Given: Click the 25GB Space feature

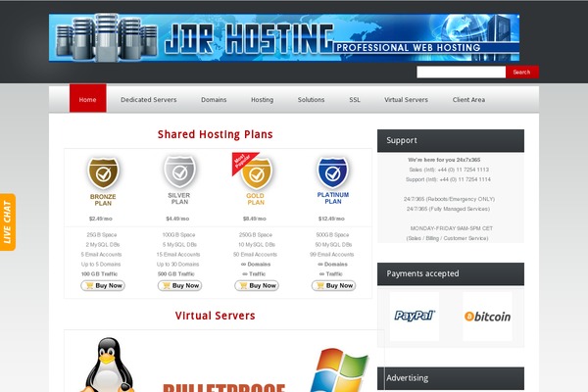Looking at the screenshot, I should pyautogui.click(x=102, y=235).
